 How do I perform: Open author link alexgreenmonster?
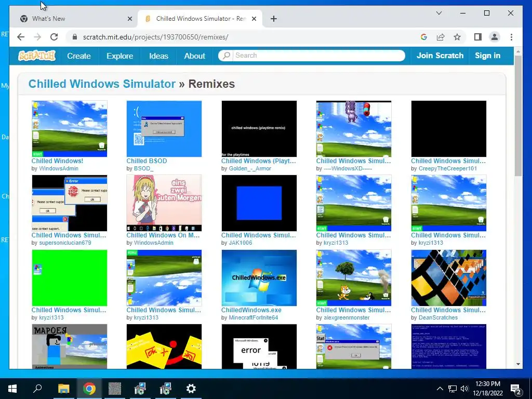tap(347, 318)
